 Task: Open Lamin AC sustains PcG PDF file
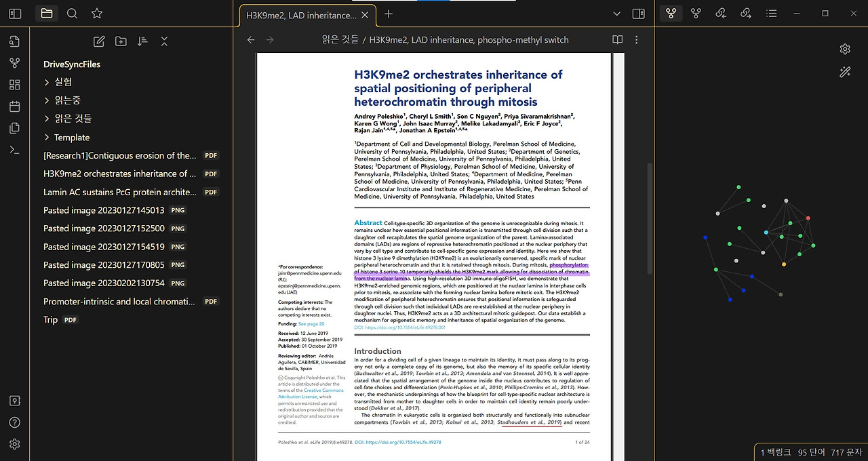pyautogui.click(x=130, y=192)
